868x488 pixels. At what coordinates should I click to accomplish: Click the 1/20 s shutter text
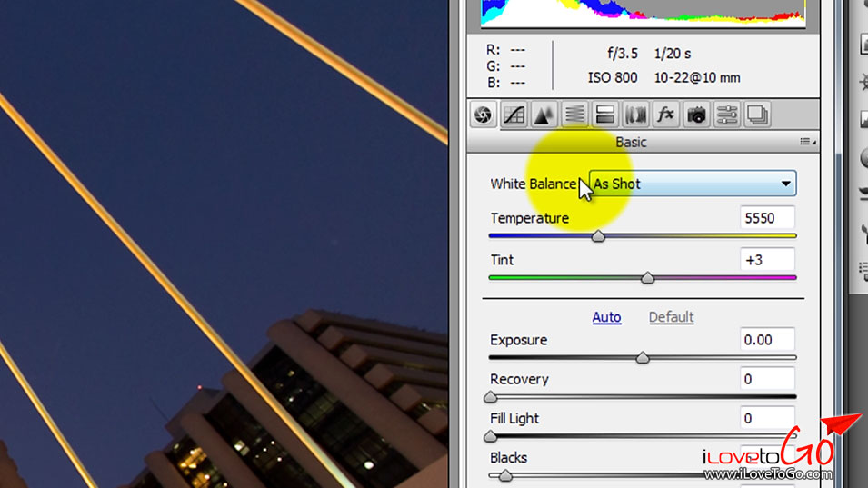(672, 54)
